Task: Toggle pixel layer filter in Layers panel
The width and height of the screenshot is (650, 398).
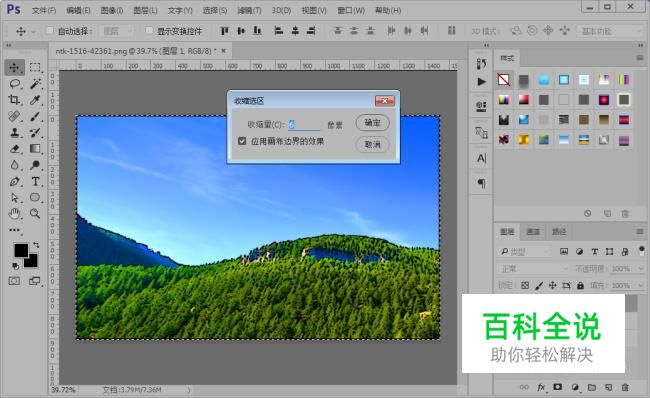Action: pyautogui.click(x=564, y=251)
